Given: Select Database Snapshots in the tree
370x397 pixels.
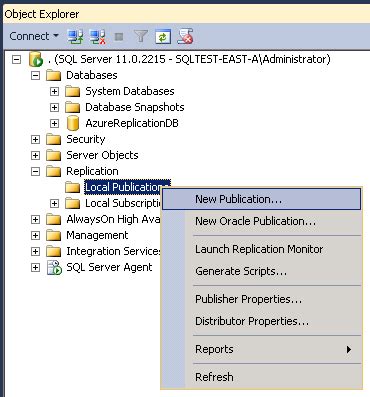Looking at the screenshot, I should coord(135,107).
